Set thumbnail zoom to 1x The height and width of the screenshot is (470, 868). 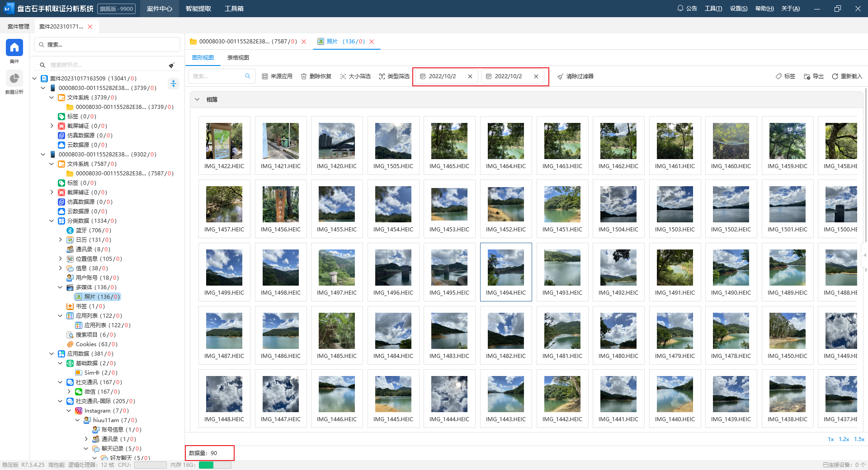[830, 439]
